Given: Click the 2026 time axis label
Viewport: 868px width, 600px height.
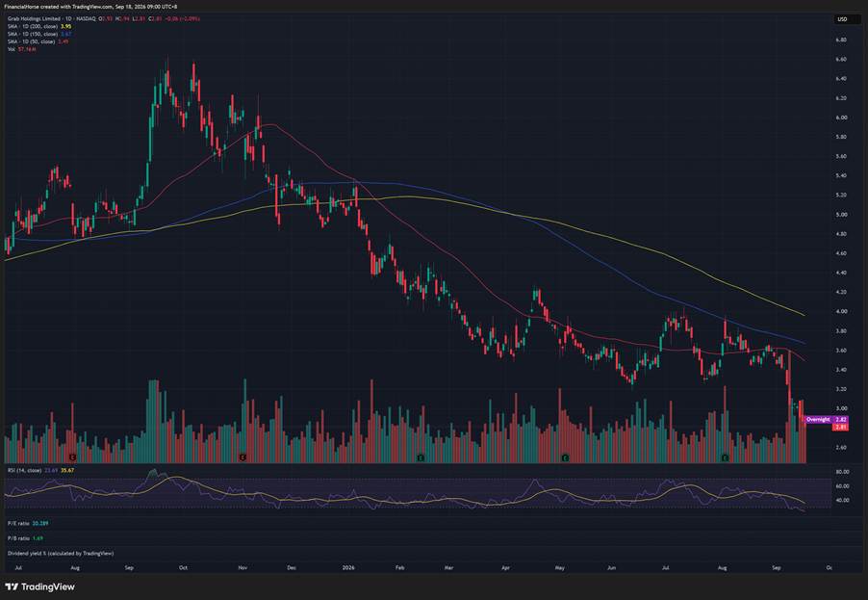Looking at the screenshot, I should [348, 567].
